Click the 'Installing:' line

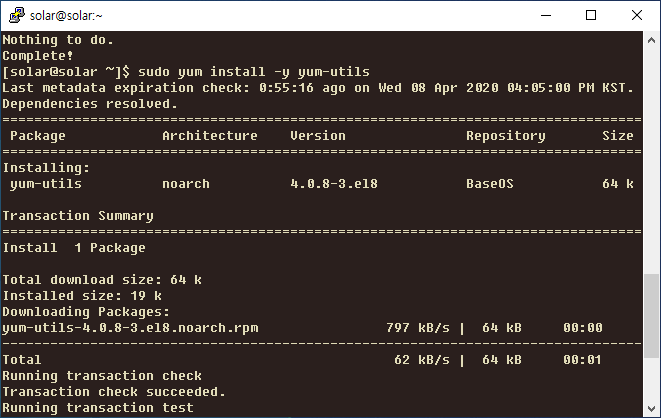coord(46,168)
